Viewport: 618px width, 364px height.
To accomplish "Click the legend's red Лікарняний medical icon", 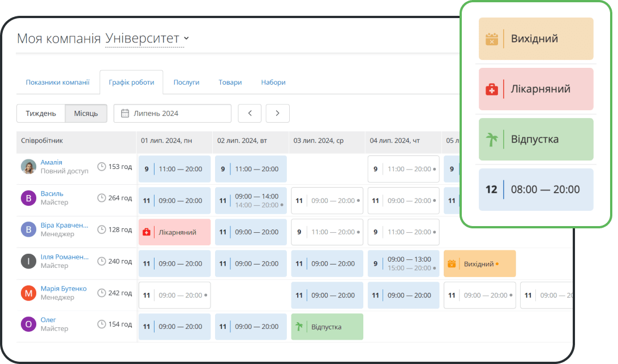I will (x=492, y=89).
